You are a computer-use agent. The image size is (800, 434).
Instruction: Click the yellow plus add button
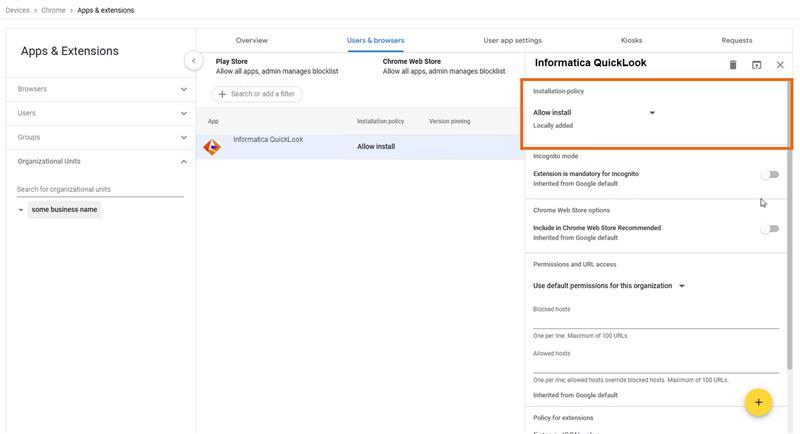tap(758, 402)
